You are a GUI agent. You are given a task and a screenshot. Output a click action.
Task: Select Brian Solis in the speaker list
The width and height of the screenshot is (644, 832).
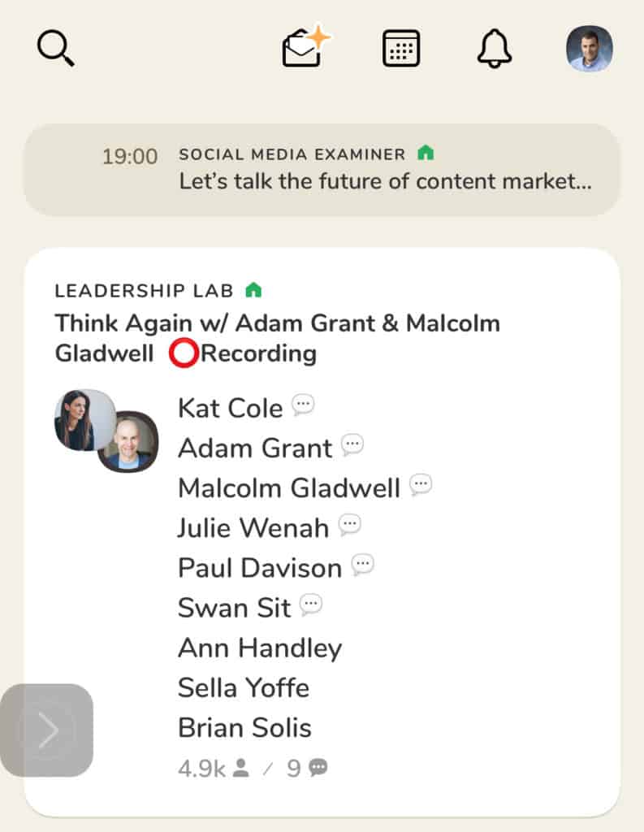pos(244,727)
